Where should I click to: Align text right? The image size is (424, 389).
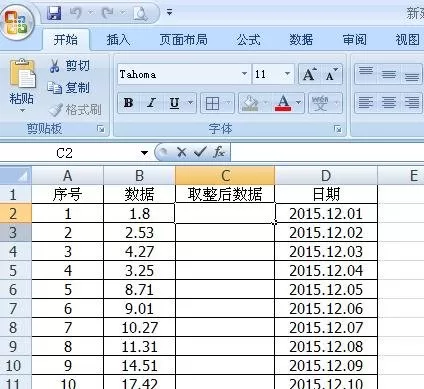click(412, 103)
